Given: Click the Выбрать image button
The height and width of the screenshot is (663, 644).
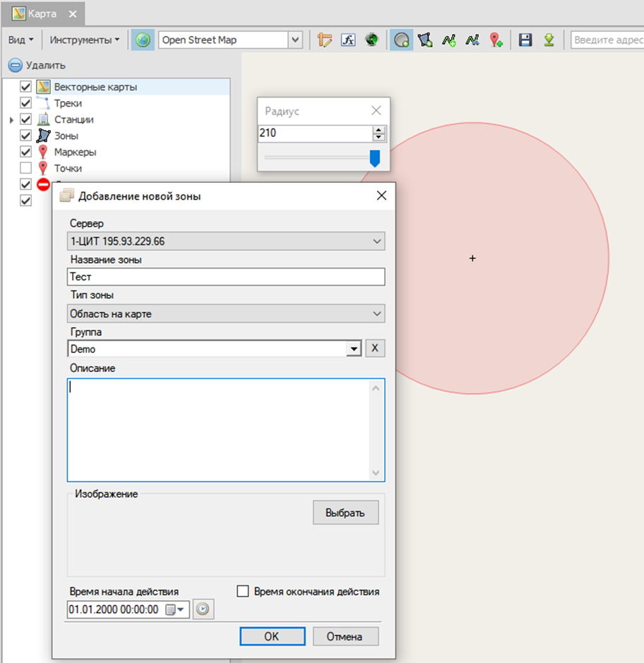Looking at the screenshot, I should click(345, 513).
